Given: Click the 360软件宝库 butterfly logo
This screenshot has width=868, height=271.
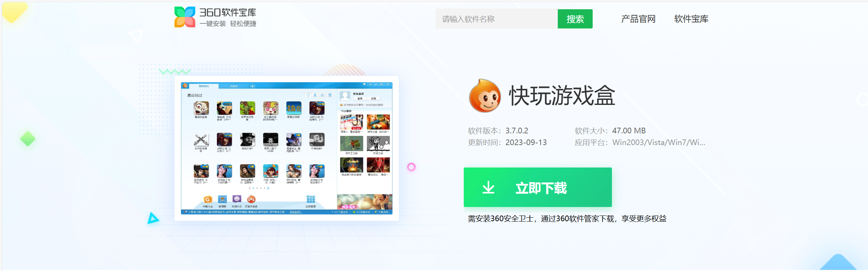Looking at the screenshot, I should pyautogui.click(x=185, y=17).
